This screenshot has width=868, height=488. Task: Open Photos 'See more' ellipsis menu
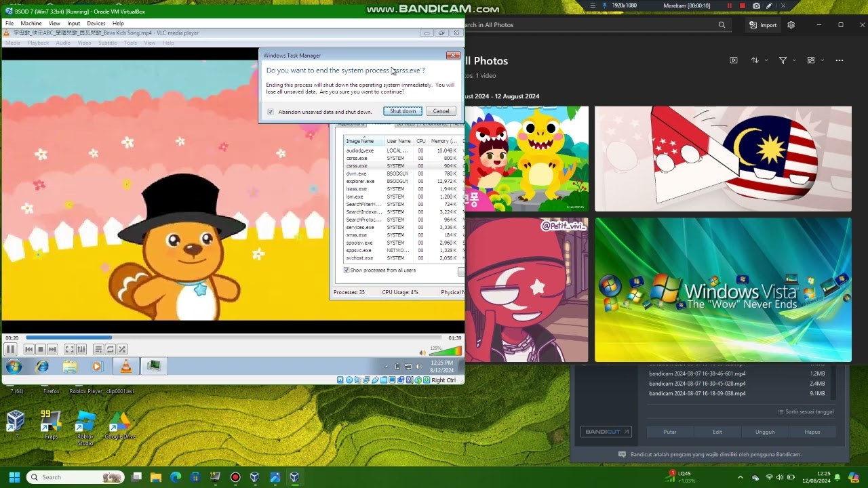point(840,60)
